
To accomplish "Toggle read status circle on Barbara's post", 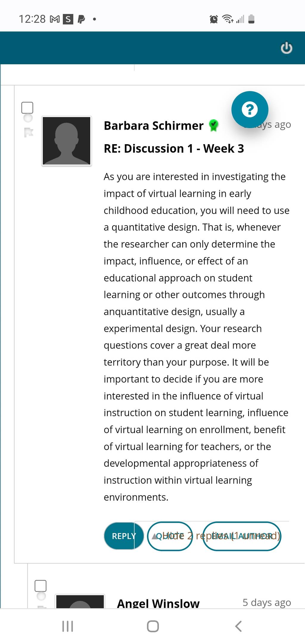I will [x=28, y=118].
